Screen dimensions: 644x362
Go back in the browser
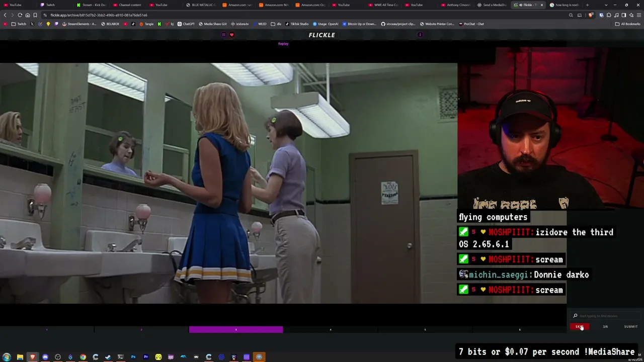click(x=5, y=15)
